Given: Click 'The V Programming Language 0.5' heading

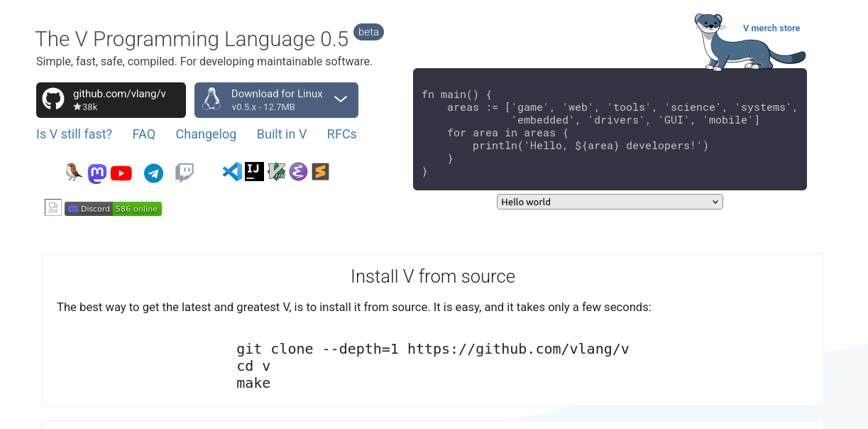Looking at the screenshot, I should (x=192, y=39).
